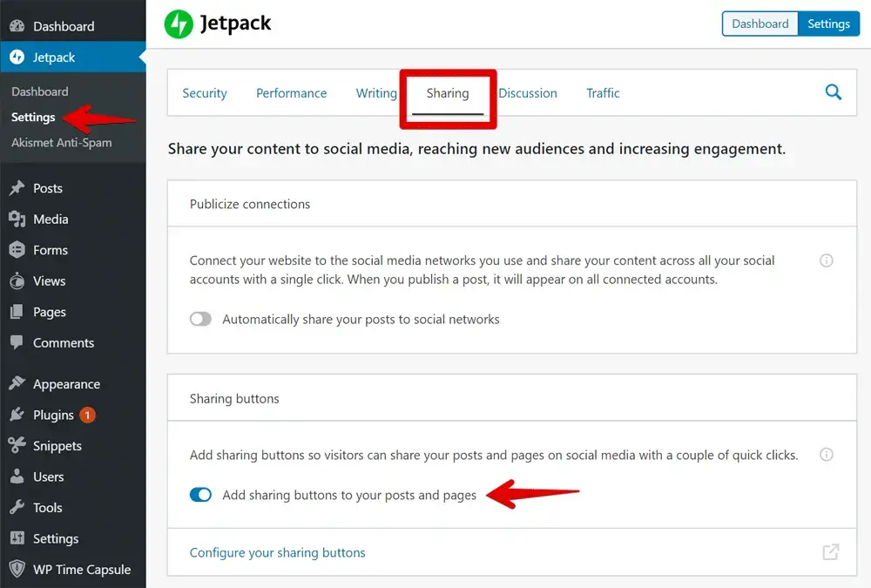871x588 pixels.
Task: Click the Media icon in sidebar
Action: tap(17, 219)
